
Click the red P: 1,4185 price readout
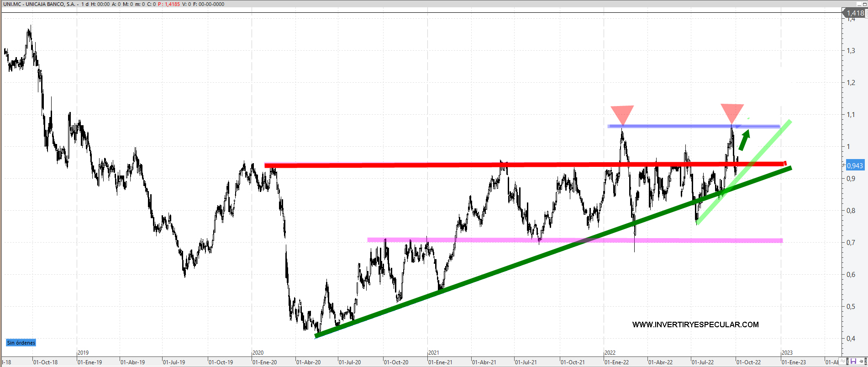[x=169, y=4]
